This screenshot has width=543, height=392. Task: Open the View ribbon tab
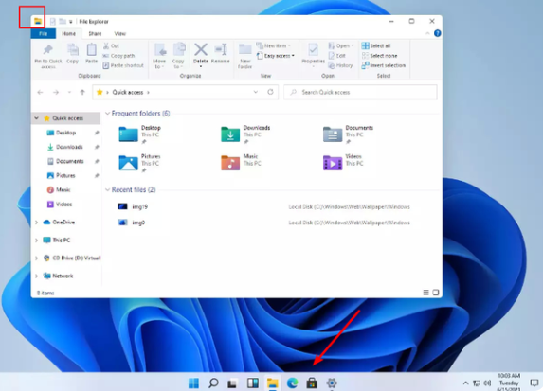point(119,33)
